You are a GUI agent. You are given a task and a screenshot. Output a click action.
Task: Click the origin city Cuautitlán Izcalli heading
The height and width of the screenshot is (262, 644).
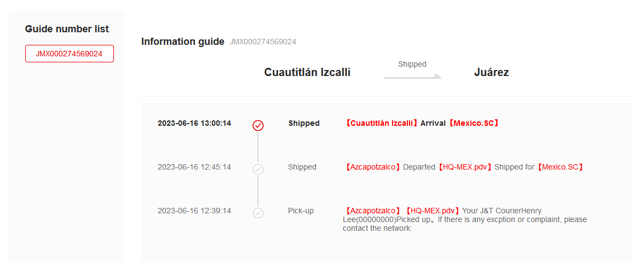(x=307, y=72)
